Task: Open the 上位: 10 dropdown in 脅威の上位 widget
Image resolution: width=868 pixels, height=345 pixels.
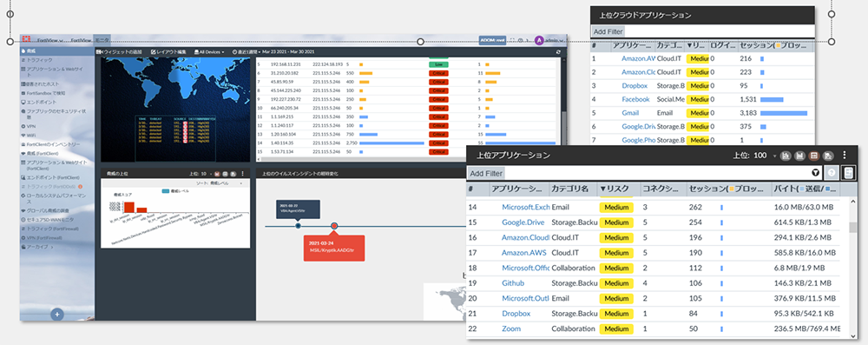Action: [200, 174]
